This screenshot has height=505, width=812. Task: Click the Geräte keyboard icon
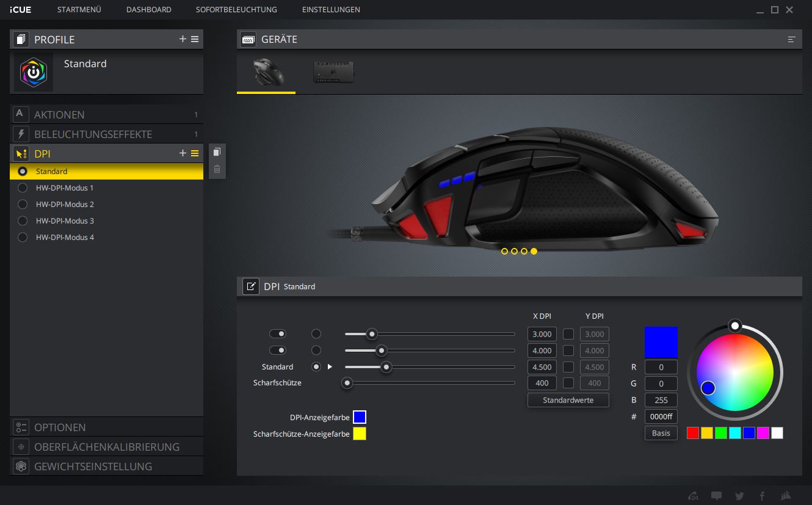248,39
